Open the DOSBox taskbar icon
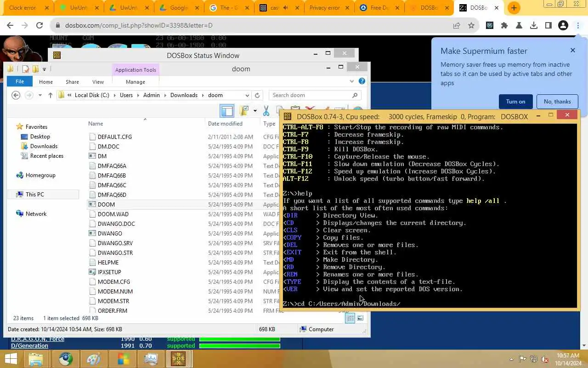The image size is (588, 368). (x=178, y=358)
